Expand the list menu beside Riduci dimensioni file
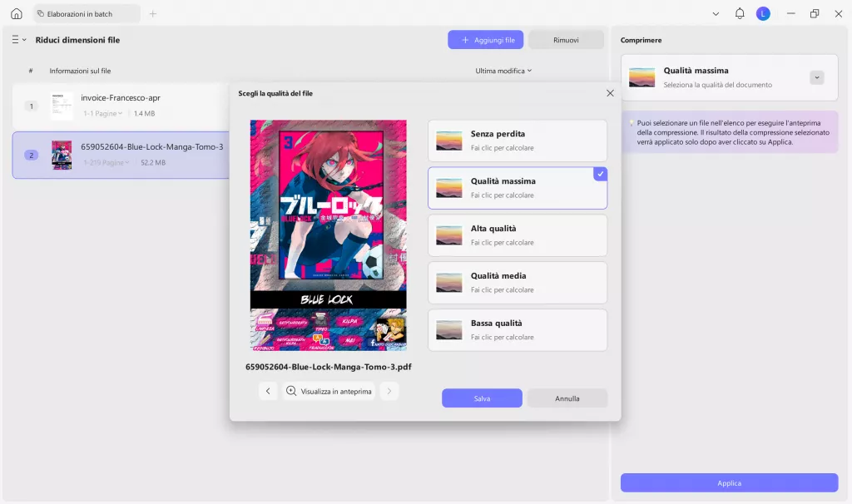Image resolution: width=852 pixels, height=504 pixels. pos(19,40)
